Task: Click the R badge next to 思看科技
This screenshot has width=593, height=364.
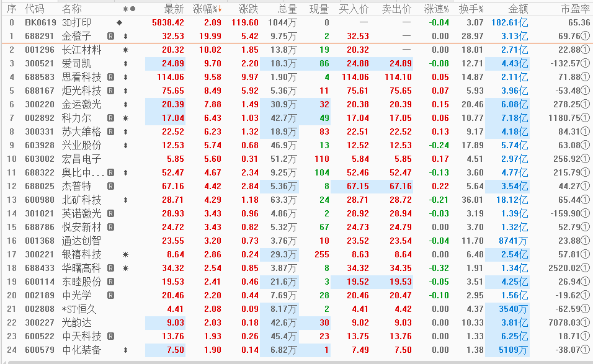Action: click(x=110, y=77)
